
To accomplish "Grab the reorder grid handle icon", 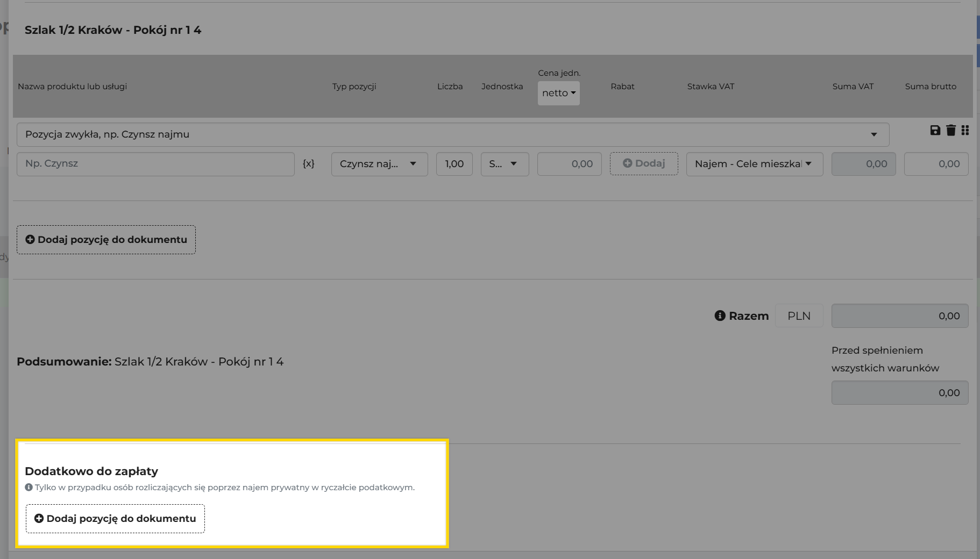I will coord(965,130).
